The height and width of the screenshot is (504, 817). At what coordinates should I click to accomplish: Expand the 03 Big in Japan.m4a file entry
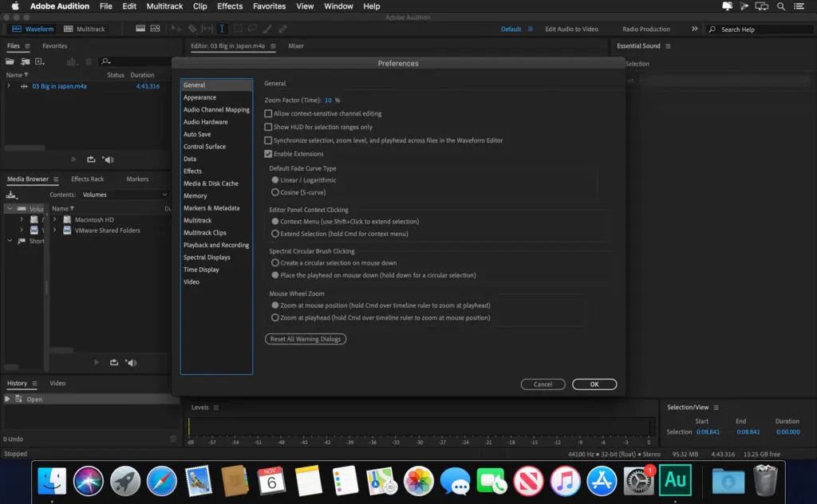9,86
